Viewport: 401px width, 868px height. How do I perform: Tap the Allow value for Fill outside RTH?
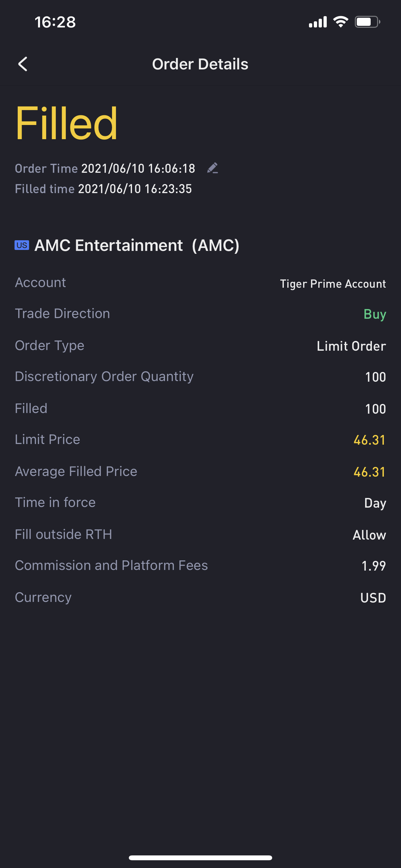click(369, 535)
